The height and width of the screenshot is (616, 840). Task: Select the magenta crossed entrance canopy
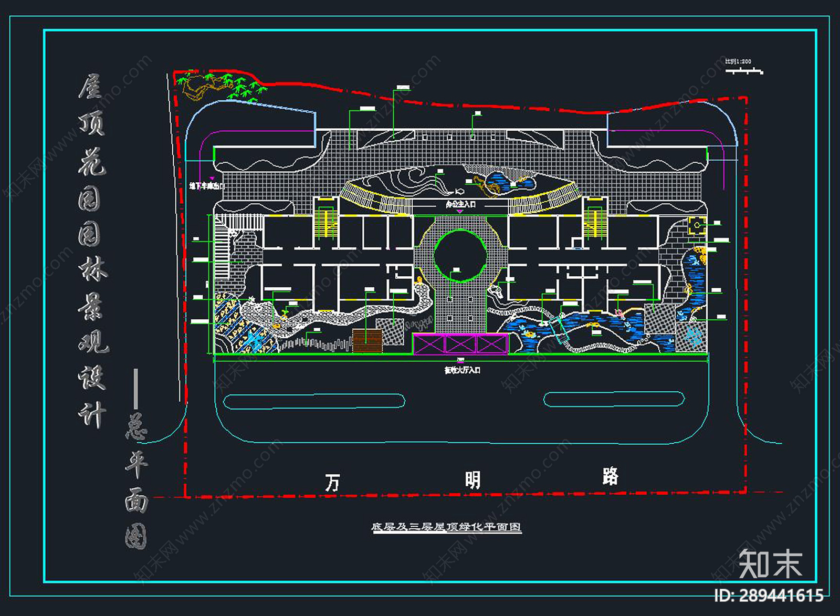pyautogui.click(x=460, y=344)
